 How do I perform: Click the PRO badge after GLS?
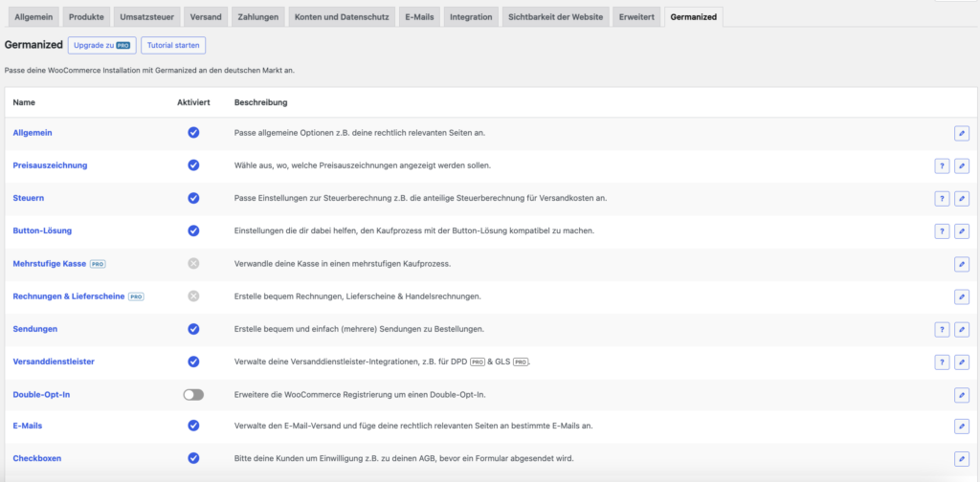[521, 361]
